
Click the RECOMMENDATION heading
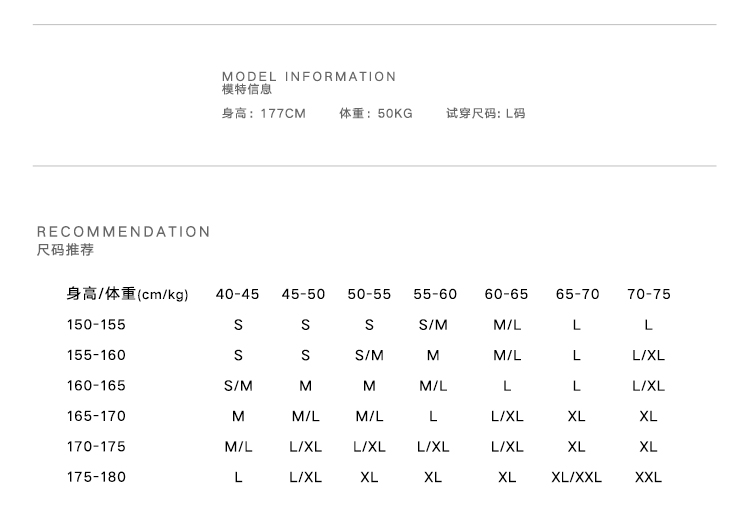pos(124,232)
